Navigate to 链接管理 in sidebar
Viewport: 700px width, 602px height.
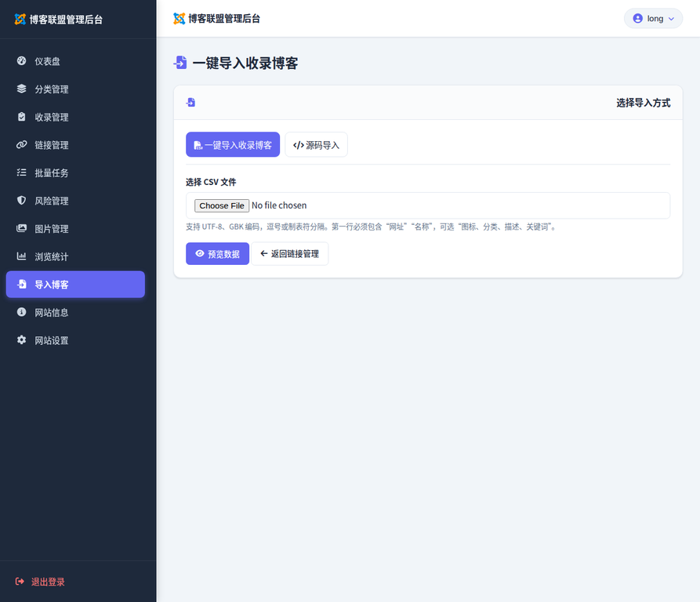75,145
